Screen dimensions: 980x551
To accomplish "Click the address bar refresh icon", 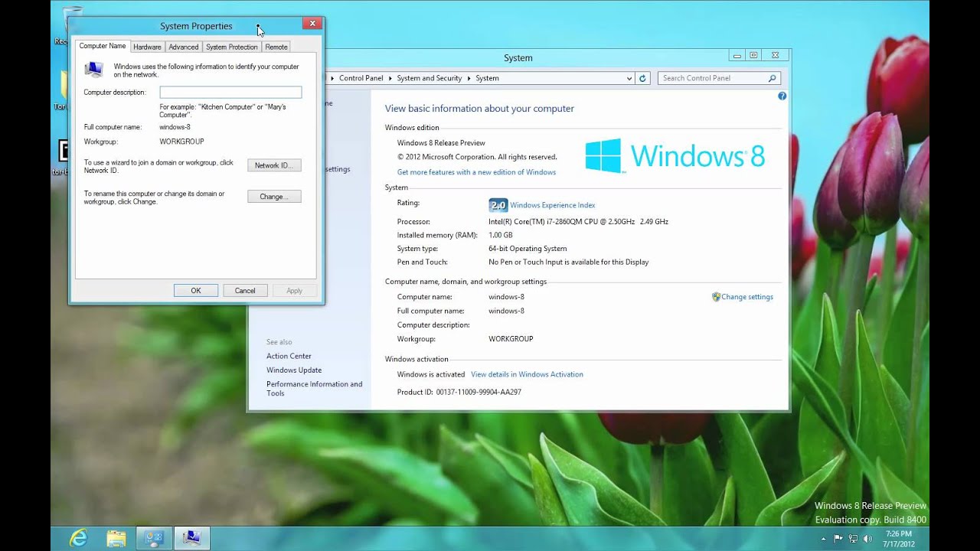I will coord(643,78).
